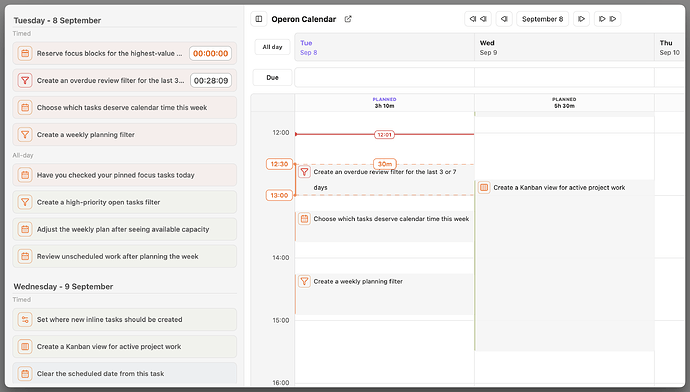Image resolution: width=690 pixels, height=392 pixels.
Task: Click the 30m duration badge
Action: (385, 164)
